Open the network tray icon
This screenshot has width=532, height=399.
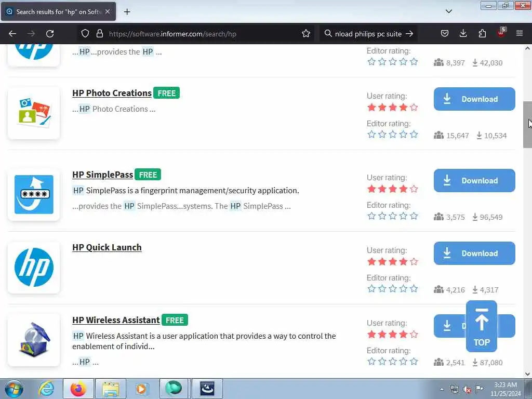pyautogui.click(x=455, y=389)
